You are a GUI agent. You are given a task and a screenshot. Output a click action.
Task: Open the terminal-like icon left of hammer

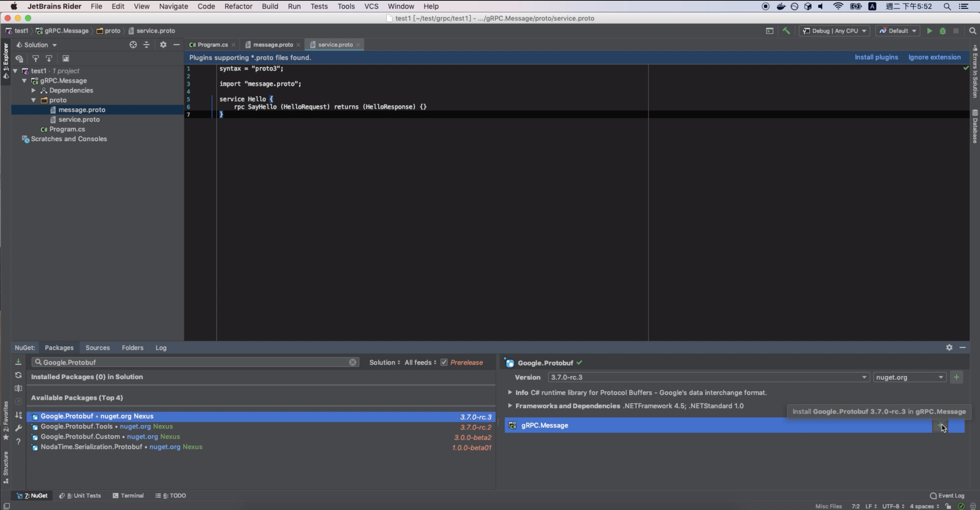tap(770, 31)
